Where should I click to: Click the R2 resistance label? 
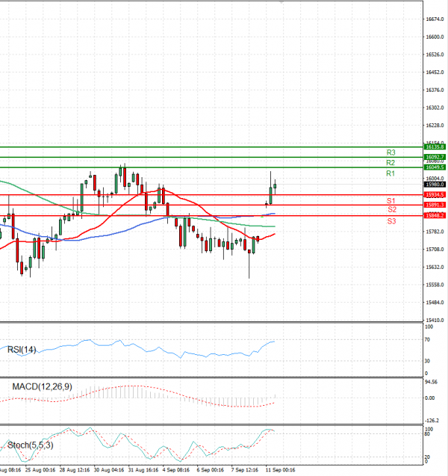click(391, 163)
